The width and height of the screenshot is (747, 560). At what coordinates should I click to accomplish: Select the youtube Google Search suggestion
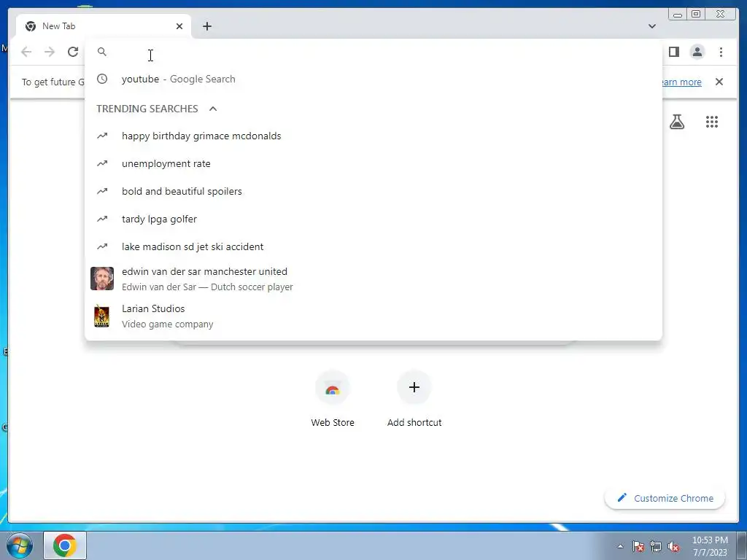point(373,79)
